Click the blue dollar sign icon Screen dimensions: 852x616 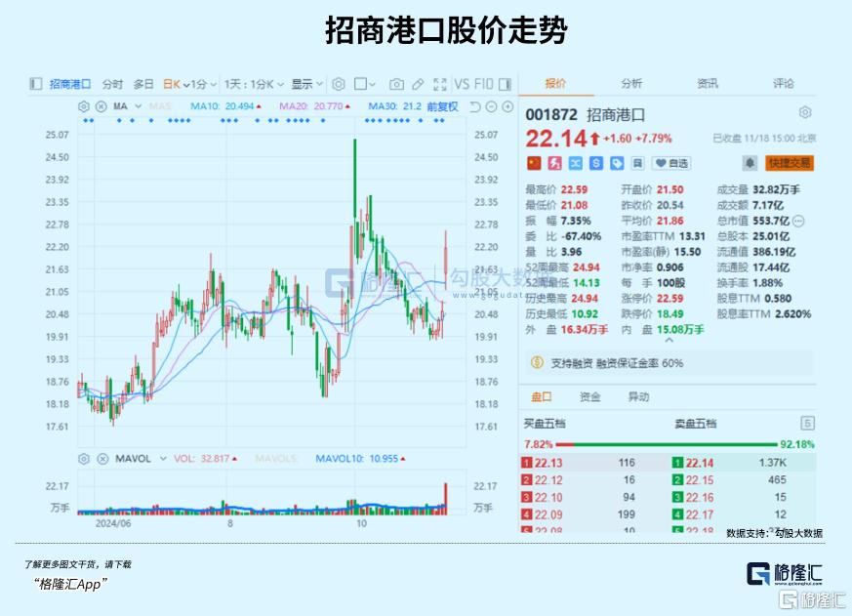tap(596, 163)
